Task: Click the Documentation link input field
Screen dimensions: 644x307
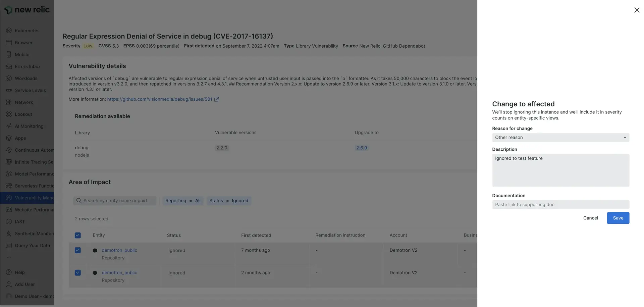Action: (560, 205)
